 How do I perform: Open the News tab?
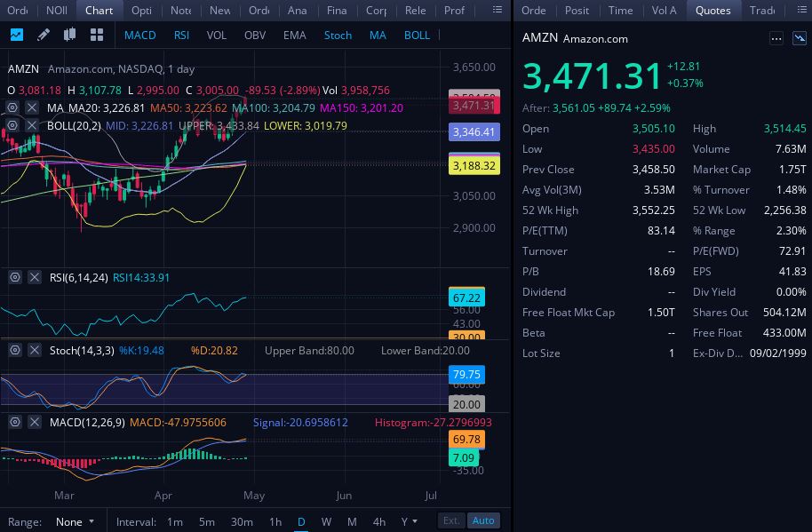click(x=220, y=11)
